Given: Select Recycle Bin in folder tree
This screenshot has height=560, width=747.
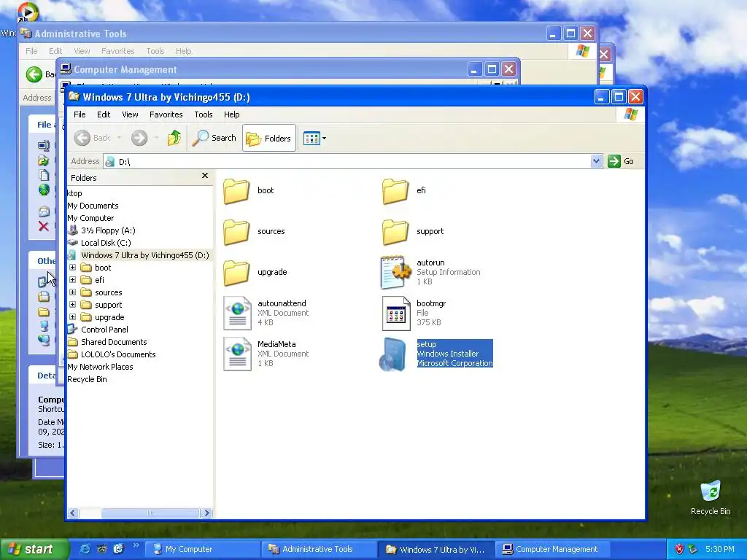Looking at the screenshot, I should tap(87, 379).
